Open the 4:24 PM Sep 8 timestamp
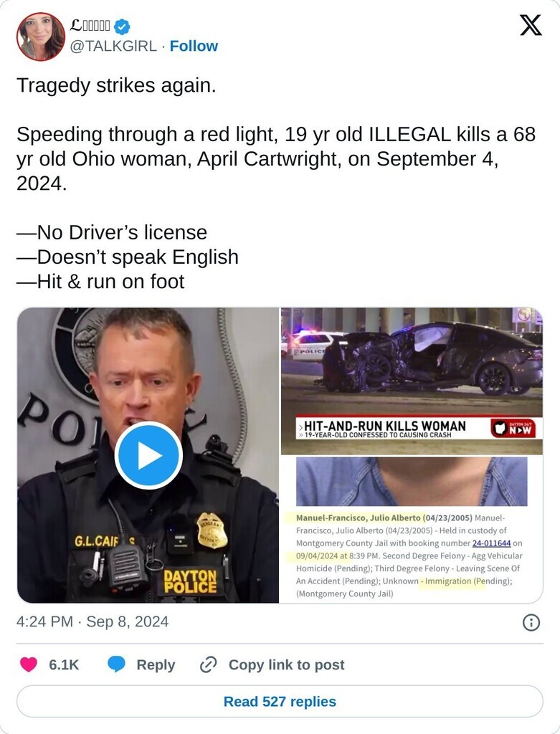 [92, 621]
